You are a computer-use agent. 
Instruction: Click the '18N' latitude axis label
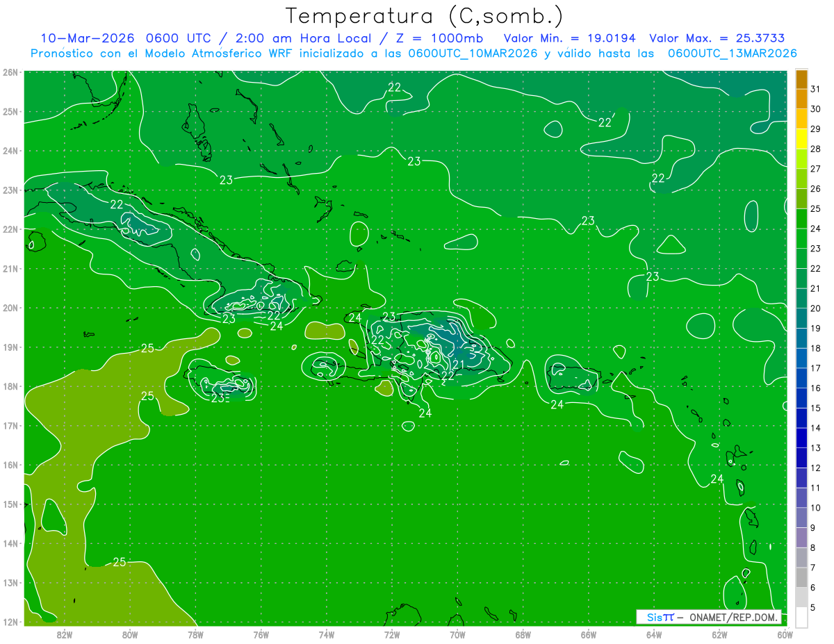10,386
